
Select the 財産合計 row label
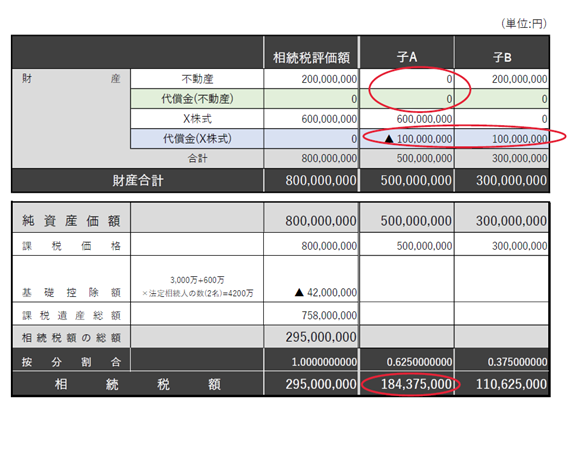tap(137, 180)
